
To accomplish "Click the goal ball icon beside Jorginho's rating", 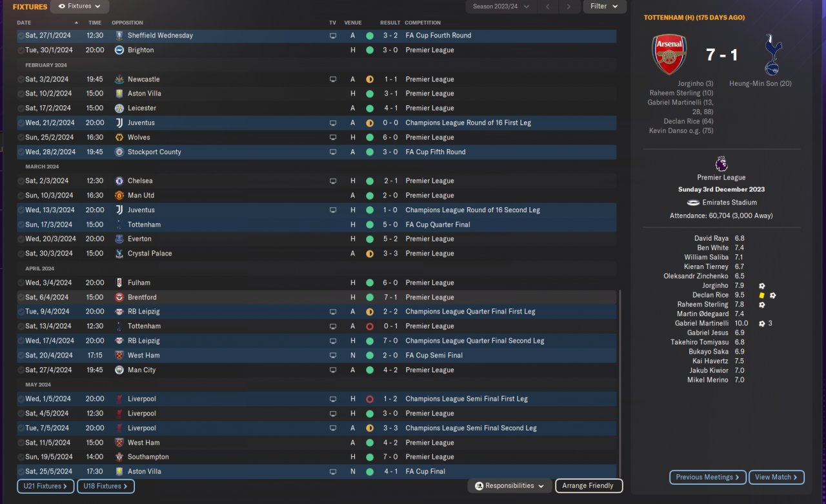I will pos(762,286).
